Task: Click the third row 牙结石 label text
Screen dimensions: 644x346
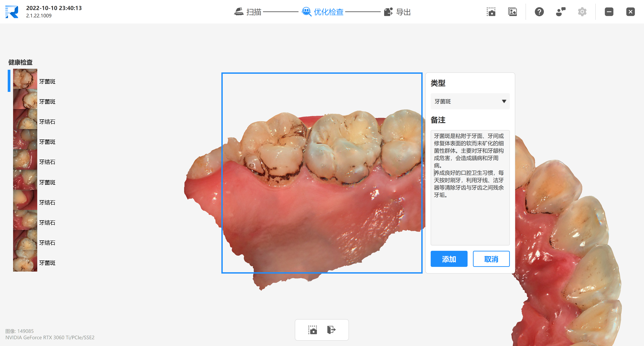Action: click(x=47, y=122)
